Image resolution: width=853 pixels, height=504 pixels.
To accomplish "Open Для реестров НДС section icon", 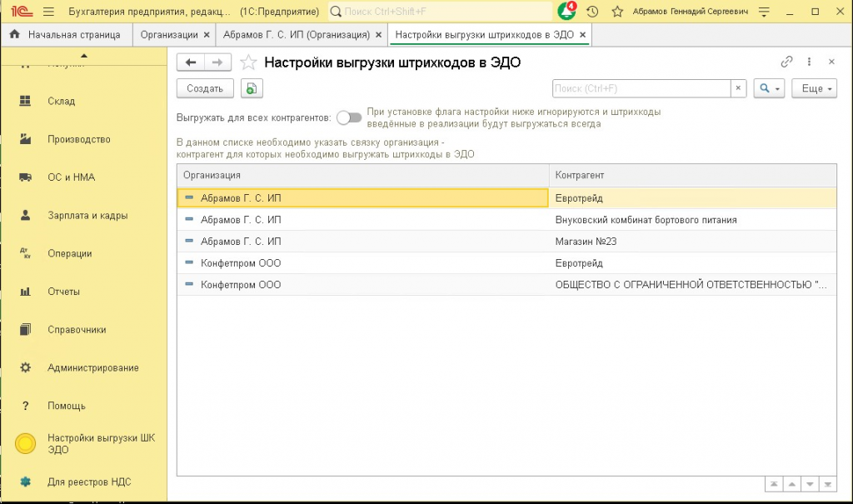I will pyautogui.click(x=25, y=482).
